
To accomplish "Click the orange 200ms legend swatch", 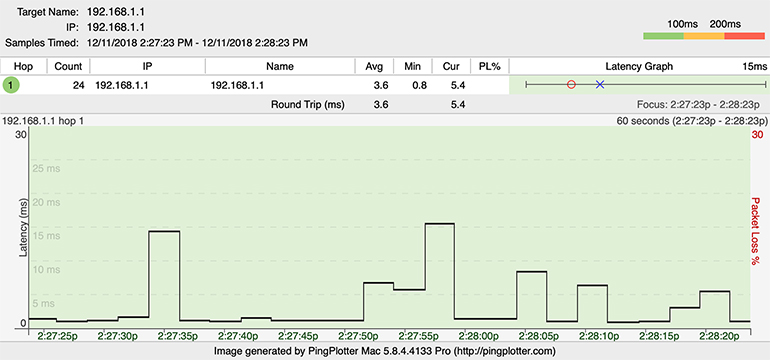I will tap(704, 36).
